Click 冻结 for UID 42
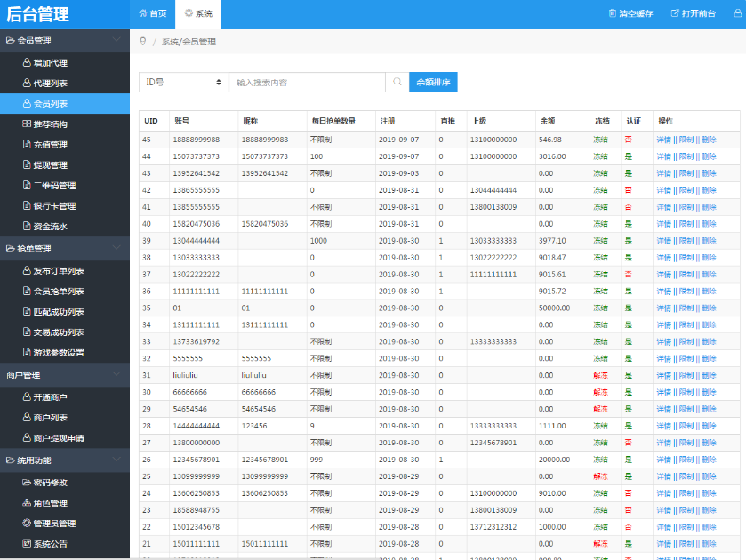This screenshot has height=560, width=746. click(x=600, y=190)
